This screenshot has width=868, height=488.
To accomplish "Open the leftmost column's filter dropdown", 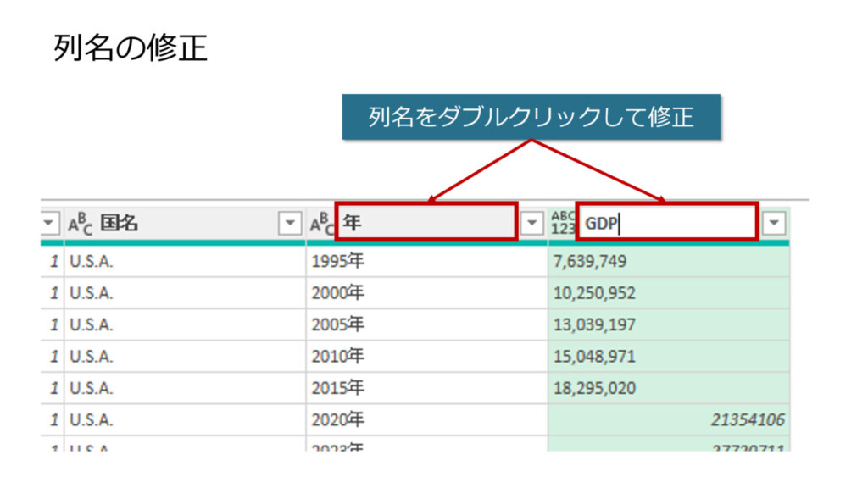I will tap(50, 224).
